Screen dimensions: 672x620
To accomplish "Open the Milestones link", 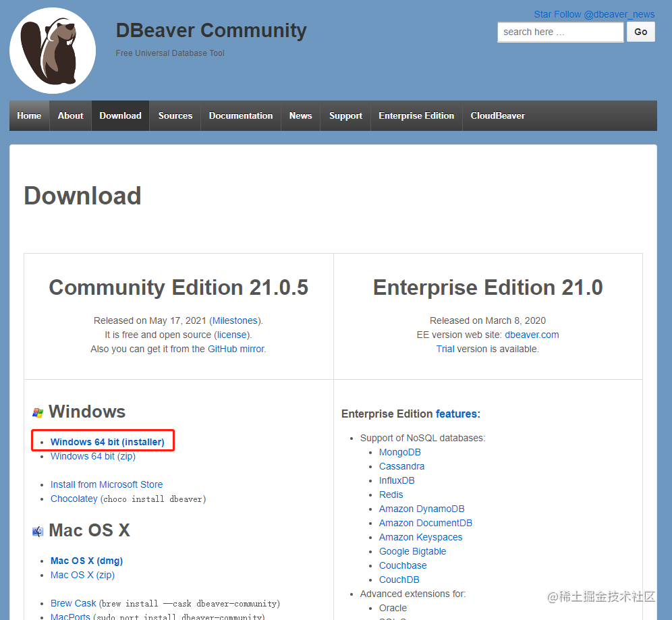I will pos(235,320).
